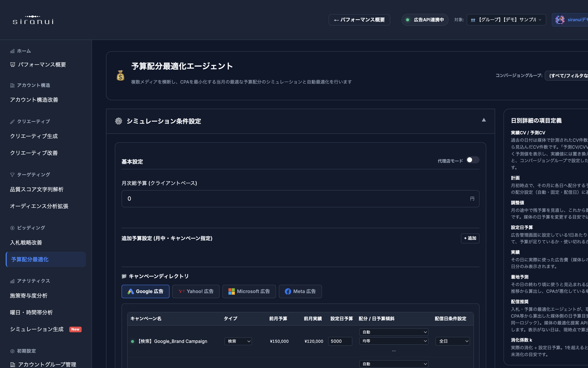Viewport: 588px width, 368px height.
Task: Open クリエイティブ生成 in the sidebar
Action: pyautogui.click(x=46, y=136)
